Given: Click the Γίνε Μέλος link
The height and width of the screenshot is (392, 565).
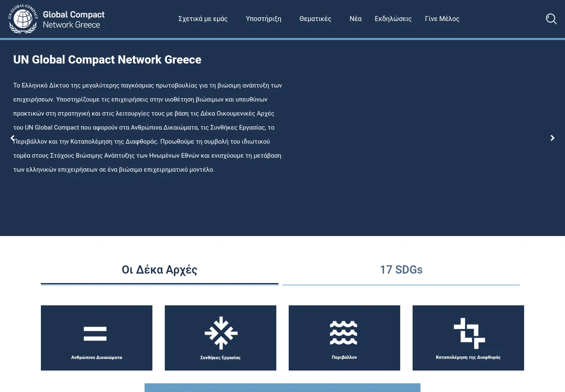Looking at the screenshot, I should (442, 19).
